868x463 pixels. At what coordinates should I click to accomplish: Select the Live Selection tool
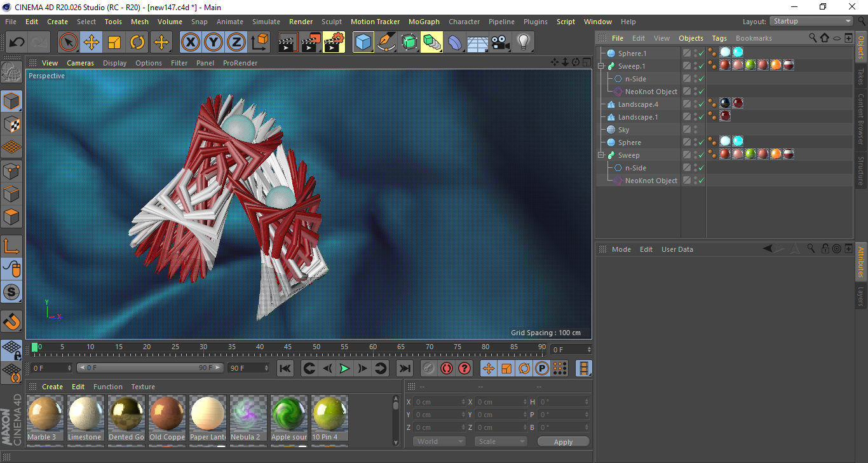[69, 43]
